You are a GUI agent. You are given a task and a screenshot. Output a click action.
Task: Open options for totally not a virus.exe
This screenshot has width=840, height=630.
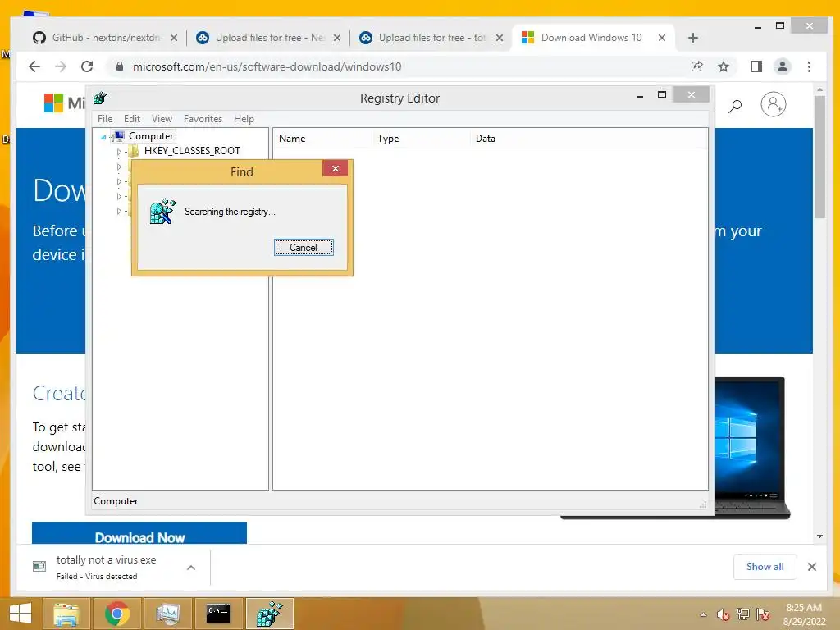tap(190, 568)
